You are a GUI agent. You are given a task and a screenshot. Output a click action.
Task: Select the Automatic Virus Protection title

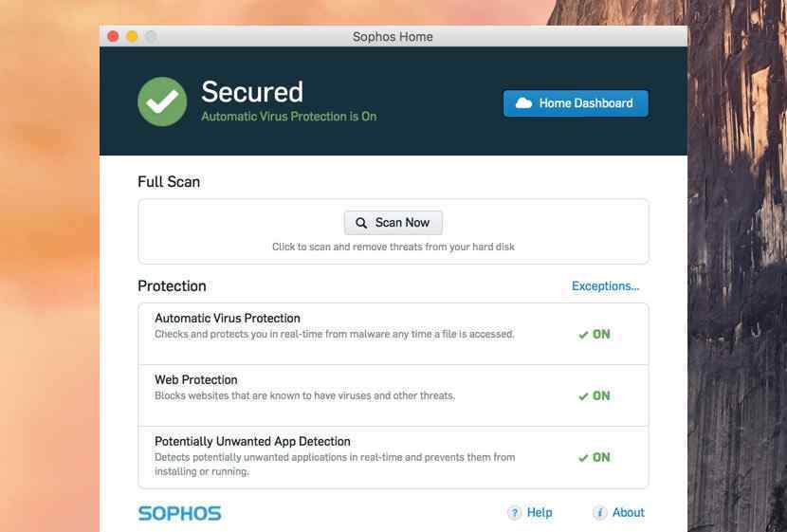point(228,319)
